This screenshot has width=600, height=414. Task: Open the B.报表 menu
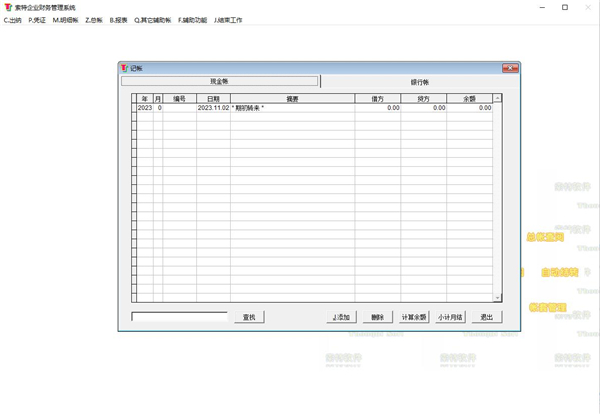click(118, 20)
